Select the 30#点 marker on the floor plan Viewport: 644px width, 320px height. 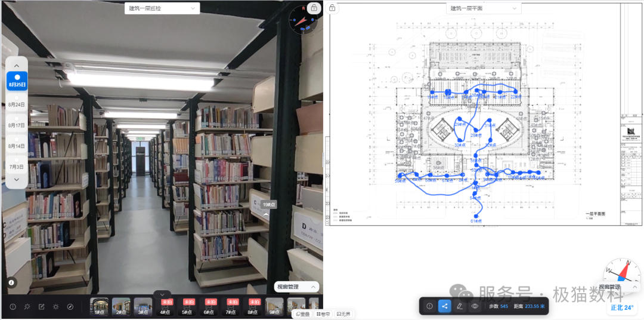[460, 140]
